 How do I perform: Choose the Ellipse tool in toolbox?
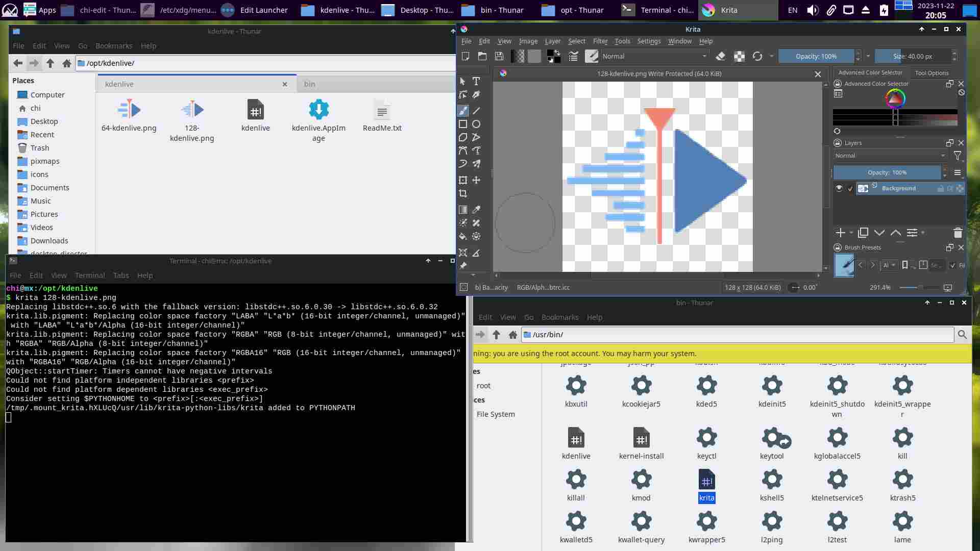[476, 124]
